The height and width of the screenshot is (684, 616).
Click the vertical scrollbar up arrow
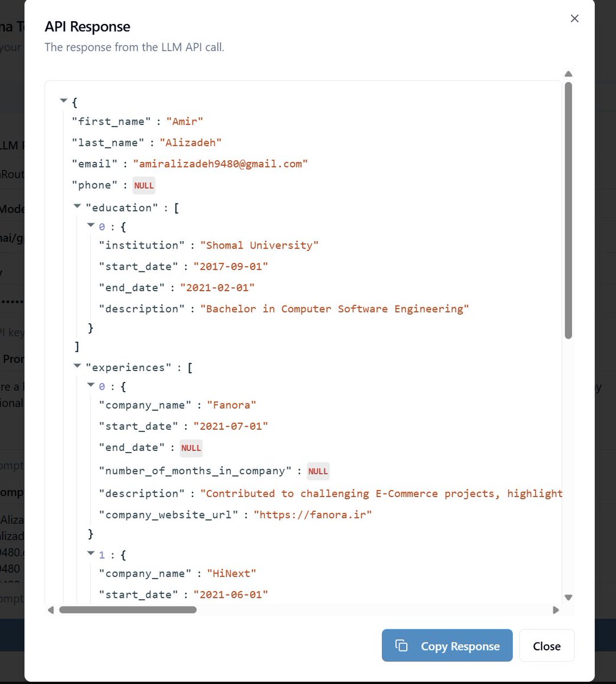click(x=568, y=74)
